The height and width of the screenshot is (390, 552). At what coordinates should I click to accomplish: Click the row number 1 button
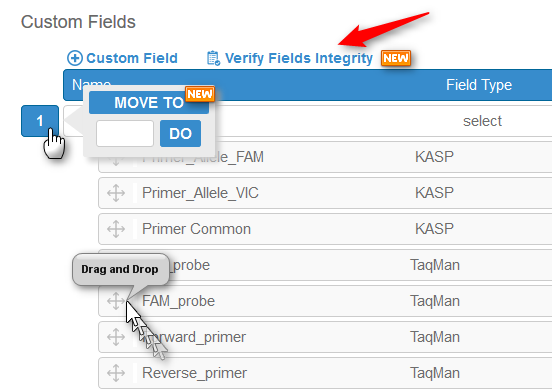[40, 121]
